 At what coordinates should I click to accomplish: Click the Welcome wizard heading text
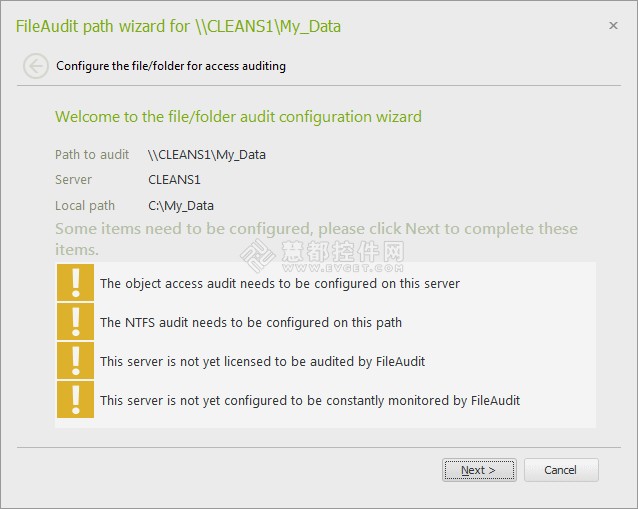[238, 117]
